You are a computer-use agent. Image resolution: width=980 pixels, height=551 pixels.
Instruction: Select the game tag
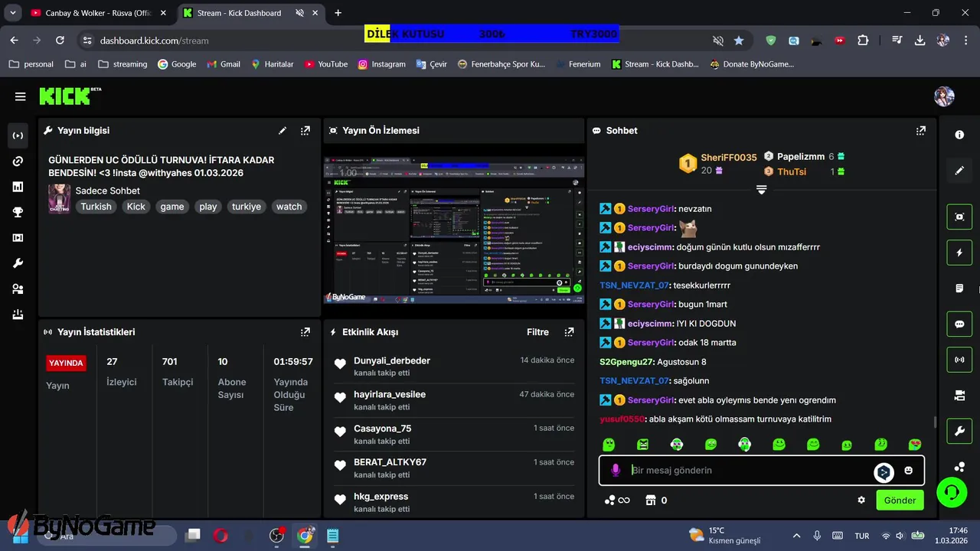tap(172, 207)
